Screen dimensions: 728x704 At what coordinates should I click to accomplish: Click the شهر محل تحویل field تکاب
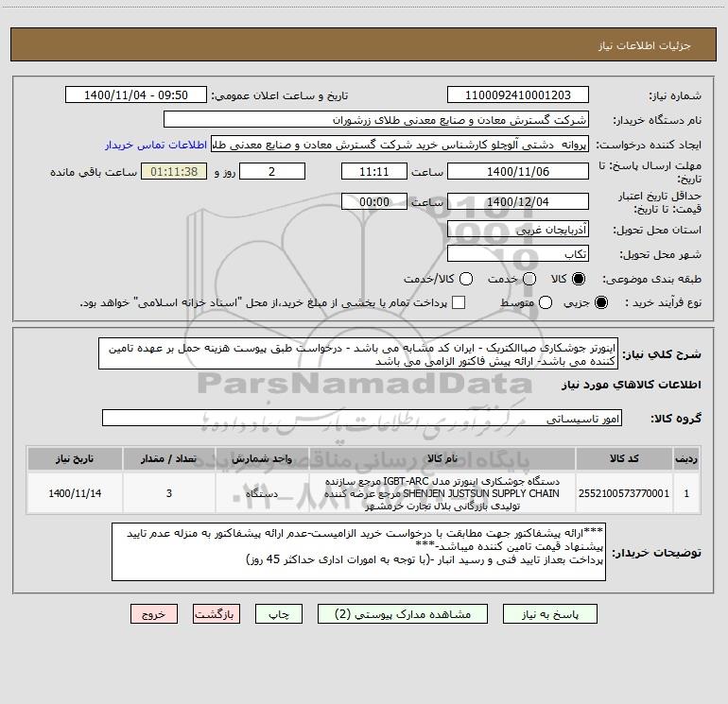tap(518, 254)
